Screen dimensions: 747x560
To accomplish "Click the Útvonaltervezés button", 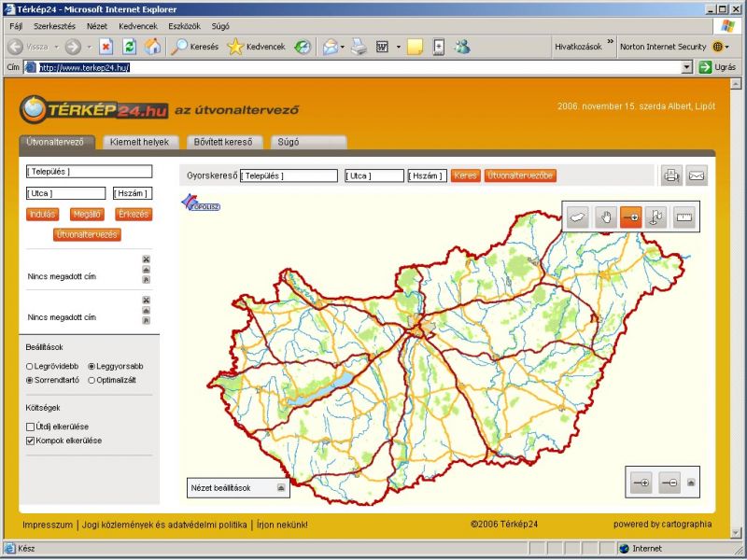I will point(87,234).
